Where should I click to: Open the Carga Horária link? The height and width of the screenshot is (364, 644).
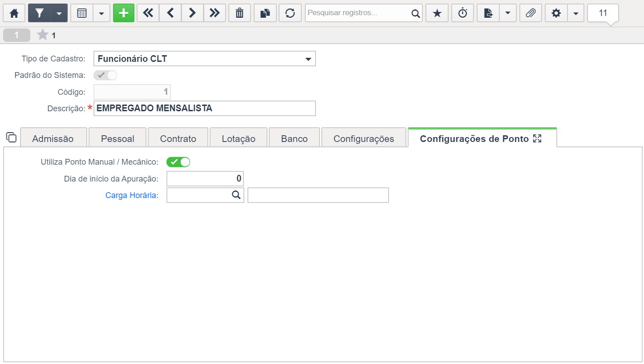[132, 195]
